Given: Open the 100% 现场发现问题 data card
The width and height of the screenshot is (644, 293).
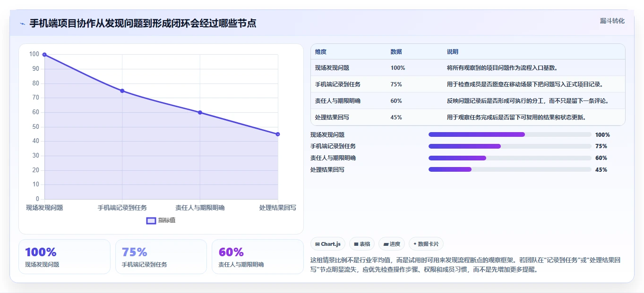Looking at the screenshot, I should (x=64, y=257).
